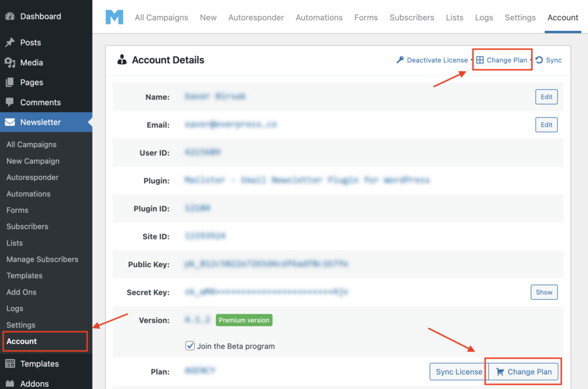588x389 pixels.
Task: Switch to the Subscribers tab
Action: coord(412,17)
